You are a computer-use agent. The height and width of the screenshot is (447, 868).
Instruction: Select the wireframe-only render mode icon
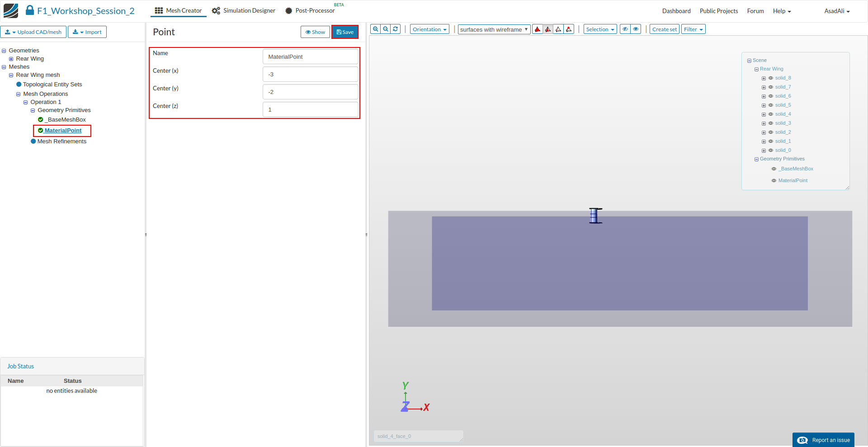click(x=558, y=29)
